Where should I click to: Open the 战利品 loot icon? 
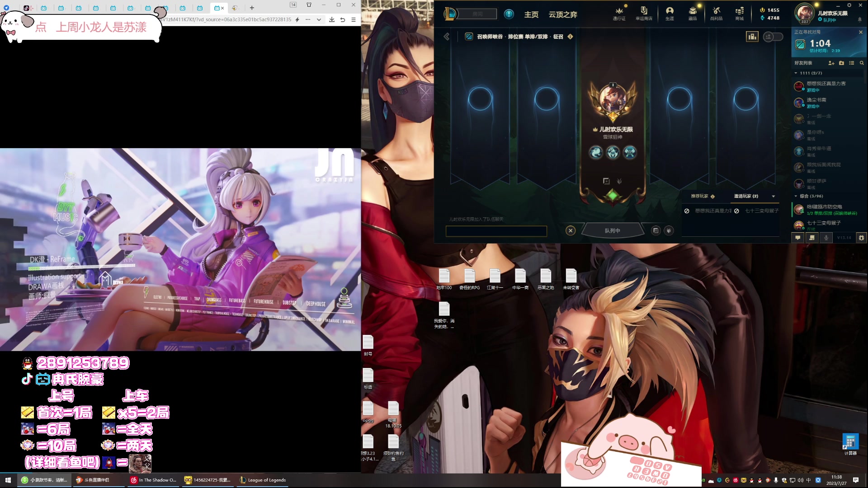[716, 13]
